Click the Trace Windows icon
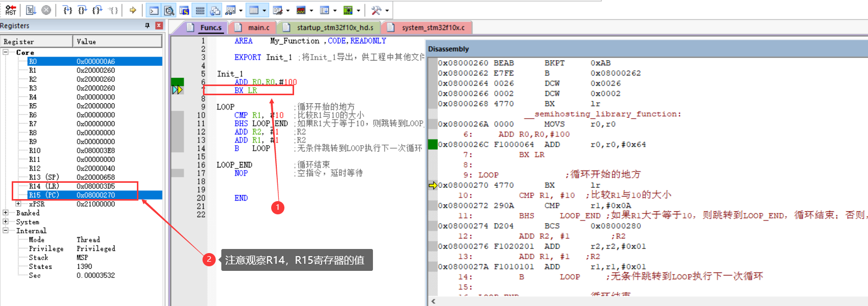Viewport: 868px width, 306px height. 324,10
